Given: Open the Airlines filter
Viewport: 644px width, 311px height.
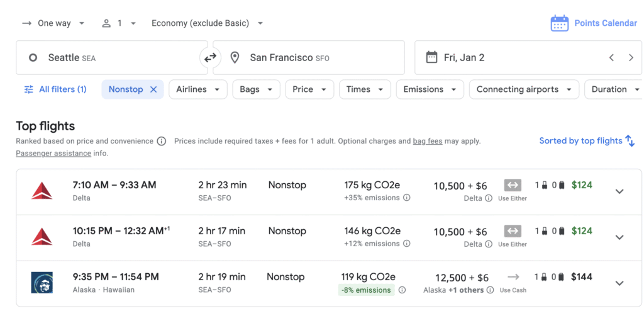Looking at the screenshot, I should click(198, 89).
